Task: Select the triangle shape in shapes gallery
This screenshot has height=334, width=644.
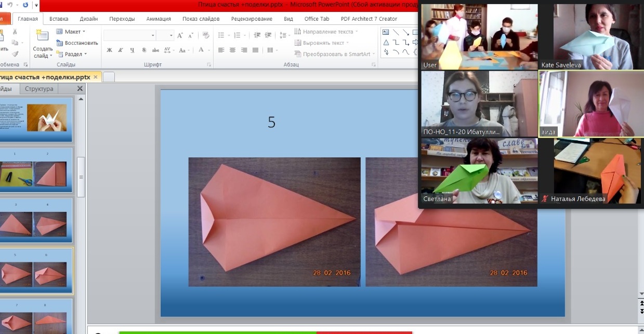Action: point(386,42)
